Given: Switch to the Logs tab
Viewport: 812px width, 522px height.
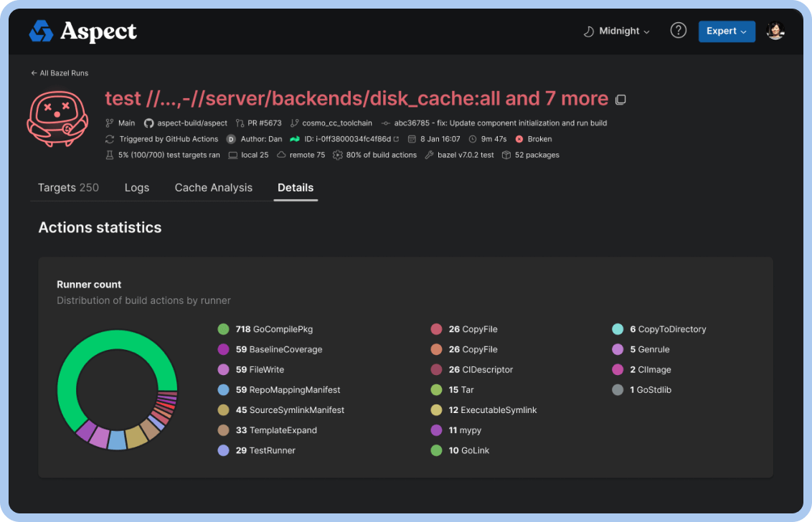Looking at the screenshot, I should (x=137, y=188).
